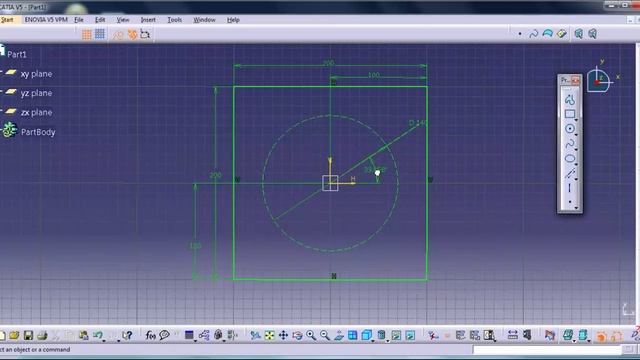The image size is (640, 360).
Task: Click the Measure Between icon
Action: point(513,335)
